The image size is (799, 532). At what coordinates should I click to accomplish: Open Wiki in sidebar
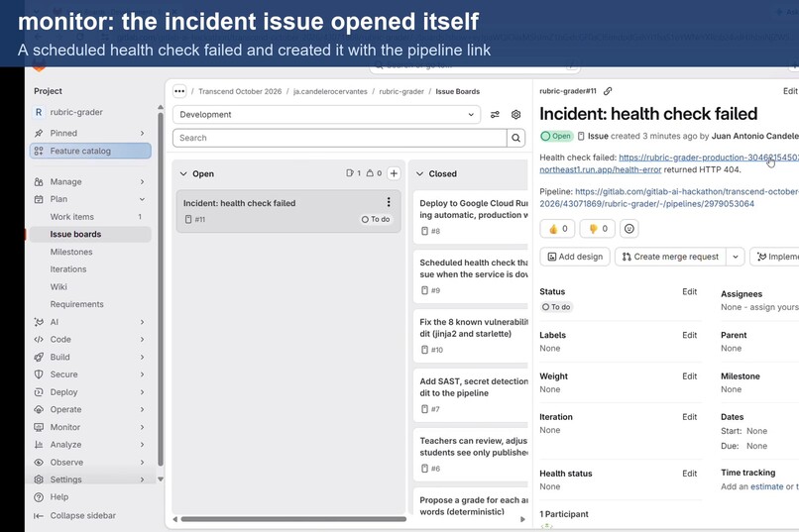90,286
